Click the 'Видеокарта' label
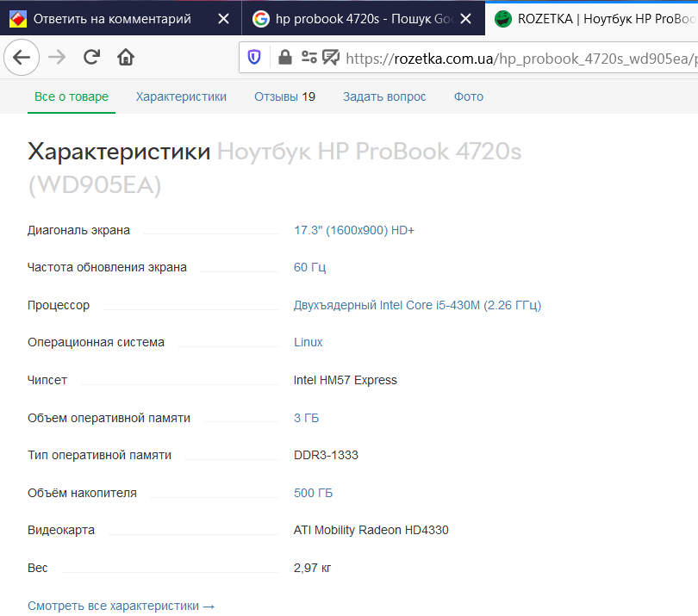 pyautogui.click(x=61, y=530)
